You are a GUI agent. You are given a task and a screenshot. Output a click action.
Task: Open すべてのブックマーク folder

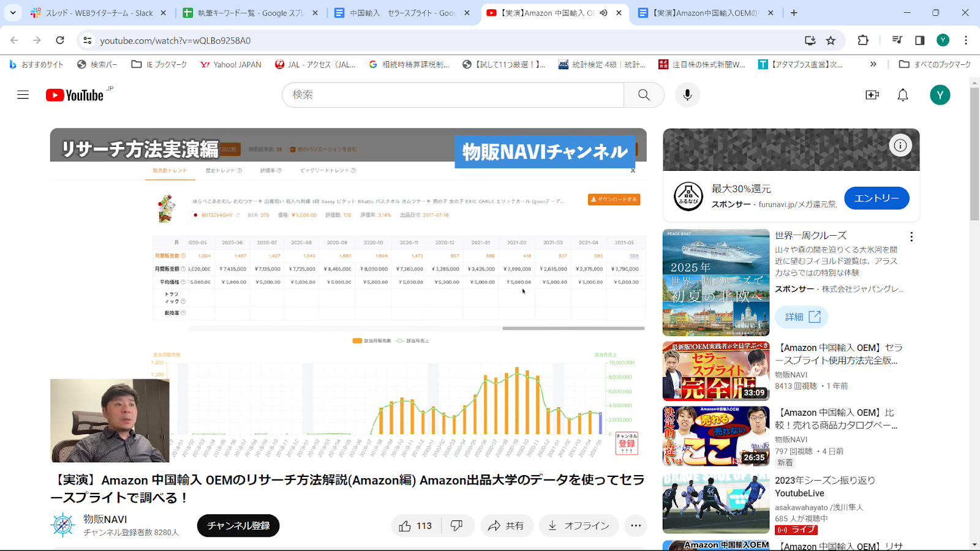pyautogui.click(x=935, y=64)
